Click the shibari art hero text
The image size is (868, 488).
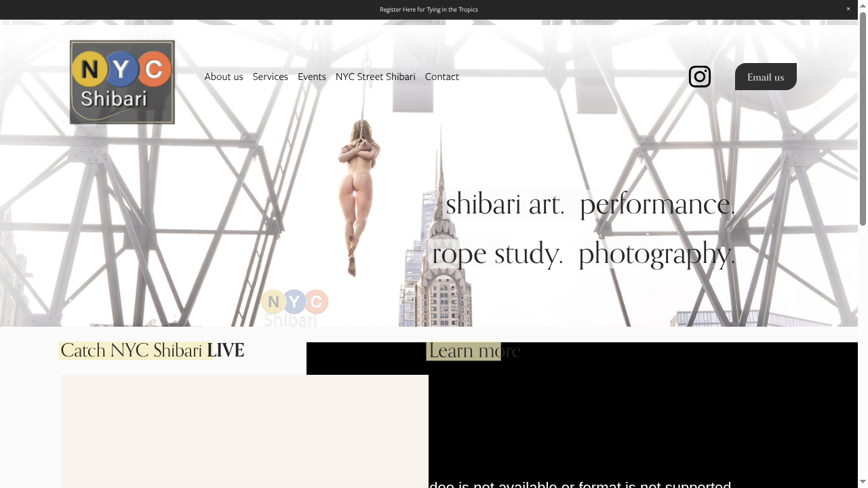(x=505, y=203)
